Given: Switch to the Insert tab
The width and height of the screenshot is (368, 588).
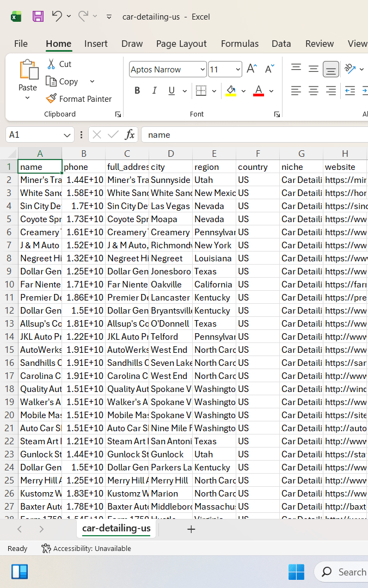Looking at the screenshot, I should 96,44.
